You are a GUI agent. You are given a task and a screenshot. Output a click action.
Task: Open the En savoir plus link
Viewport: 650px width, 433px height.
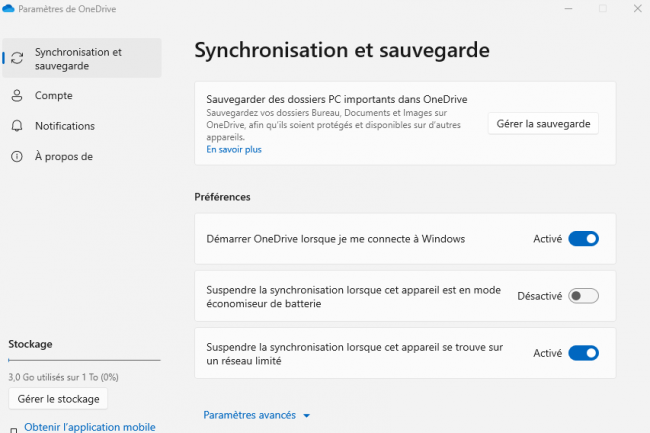coord(234,149)
